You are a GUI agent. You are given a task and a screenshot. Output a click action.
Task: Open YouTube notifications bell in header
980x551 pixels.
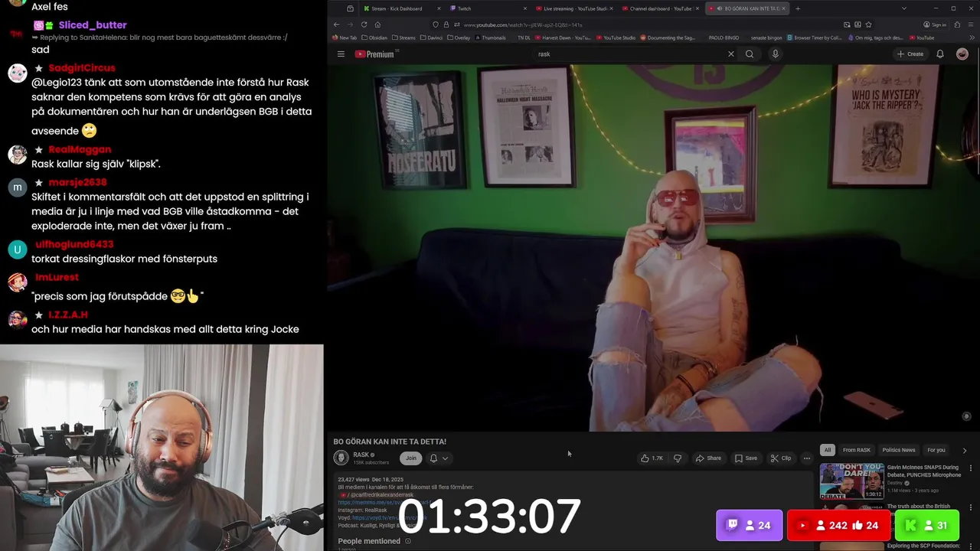point(940,54)
